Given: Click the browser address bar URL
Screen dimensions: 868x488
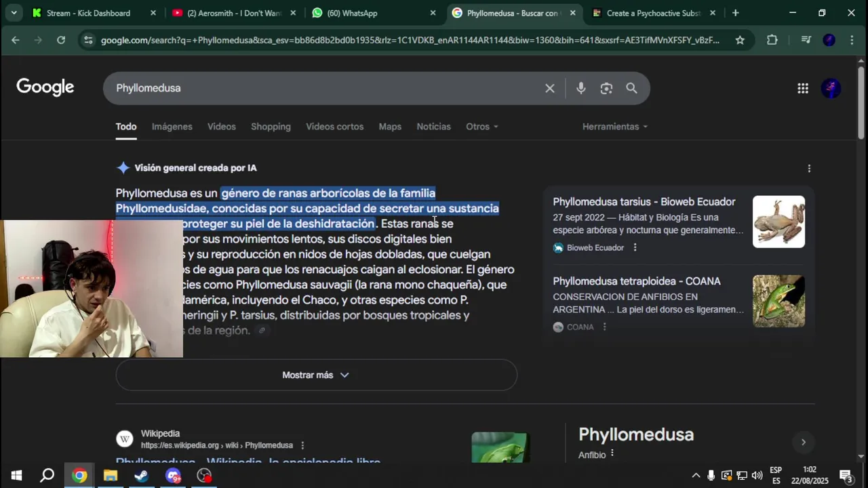Looking at the screenshot, I should pyautogui.click(x=410, y=40).
